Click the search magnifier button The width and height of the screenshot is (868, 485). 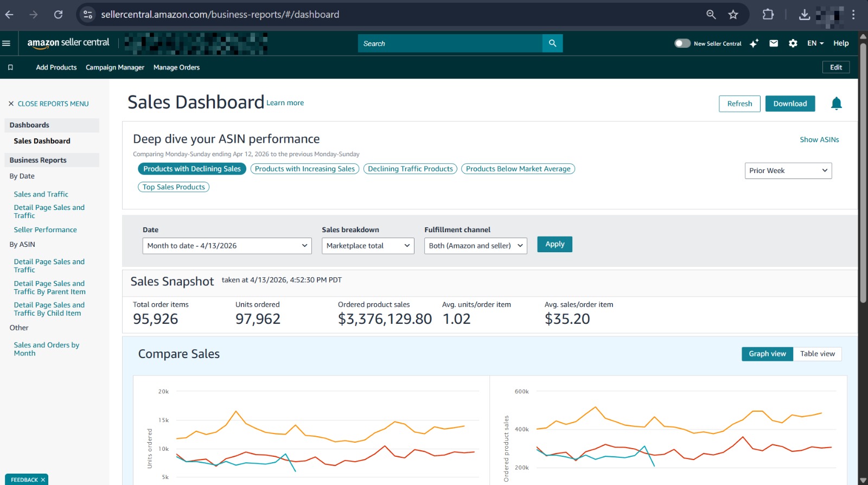(552, 43)
